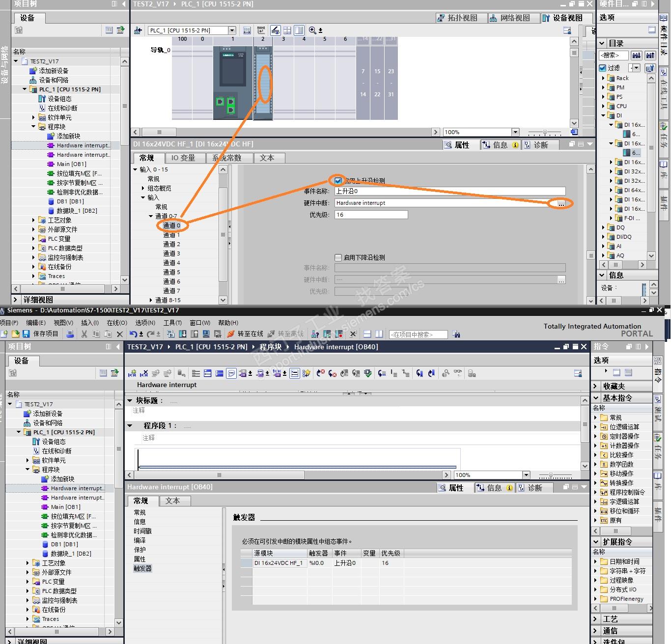Adjust the upper device view zoom slider
This screenshot has height=644, width=671.
[x=544, y=133]
